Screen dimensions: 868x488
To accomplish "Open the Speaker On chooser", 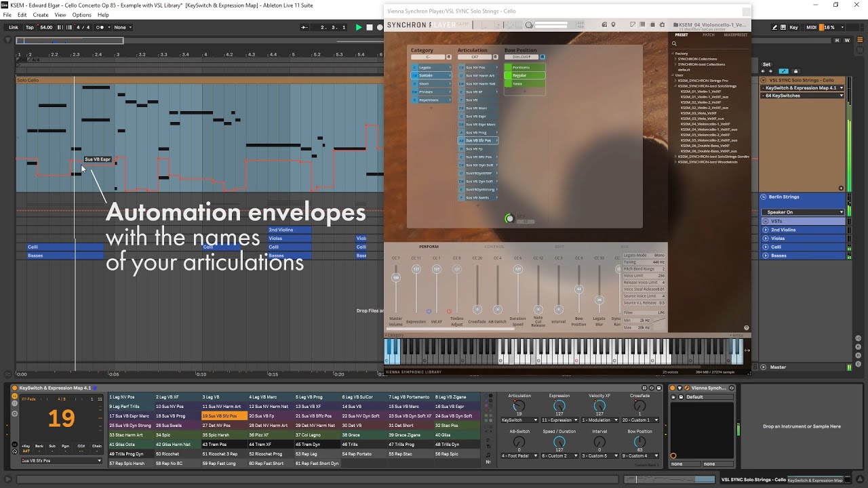I will [804, 212].
